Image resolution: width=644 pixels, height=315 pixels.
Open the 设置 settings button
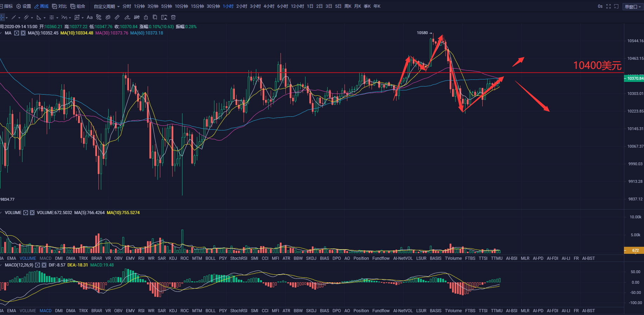pyautogui.click(x=24, y=6)
